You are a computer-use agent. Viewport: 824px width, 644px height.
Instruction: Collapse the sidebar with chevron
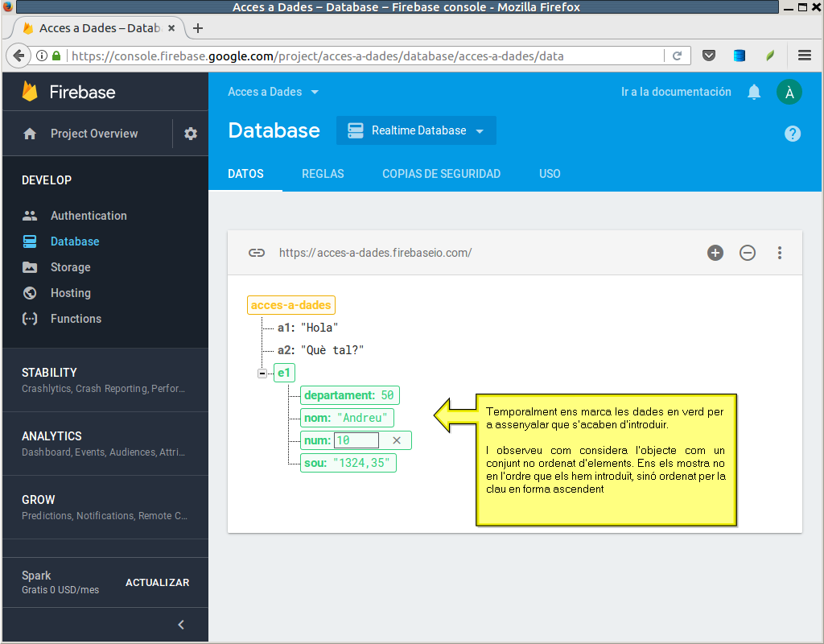click(181, 625)
